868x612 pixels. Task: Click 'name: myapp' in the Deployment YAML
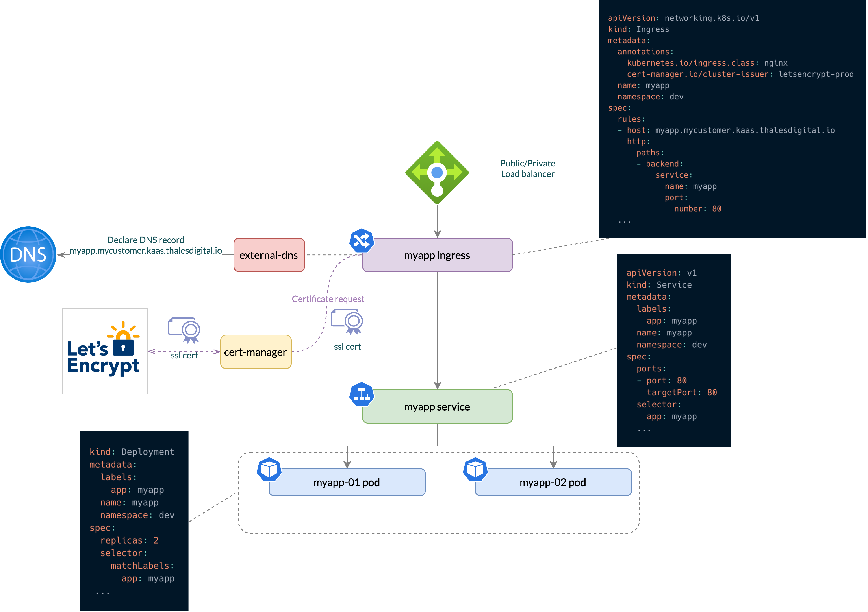point(129,502)
